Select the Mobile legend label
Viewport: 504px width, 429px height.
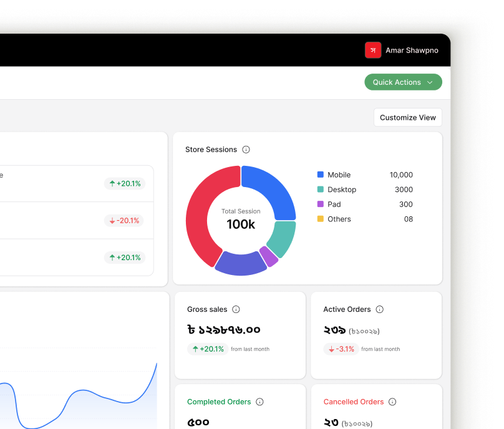click(x=339, y=175)
